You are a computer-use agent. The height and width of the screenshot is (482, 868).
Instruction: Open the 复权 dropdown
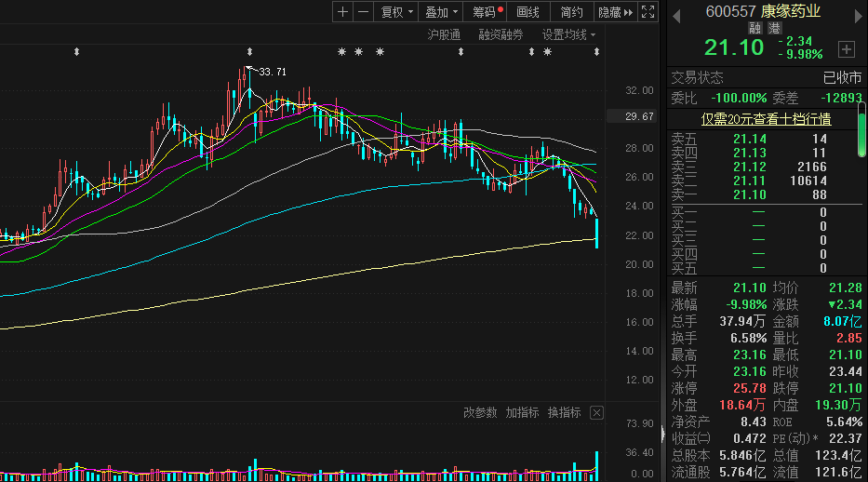click(x=396, y=12)
